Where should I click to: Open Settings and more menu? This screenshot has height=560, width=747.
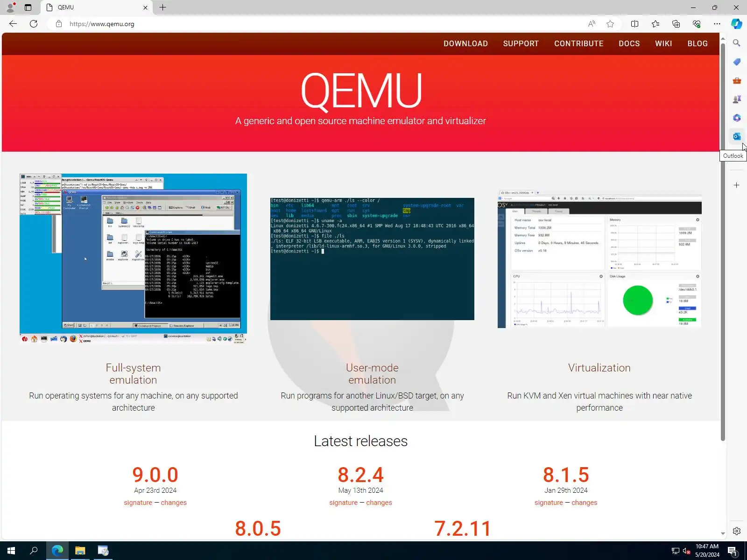717,24
